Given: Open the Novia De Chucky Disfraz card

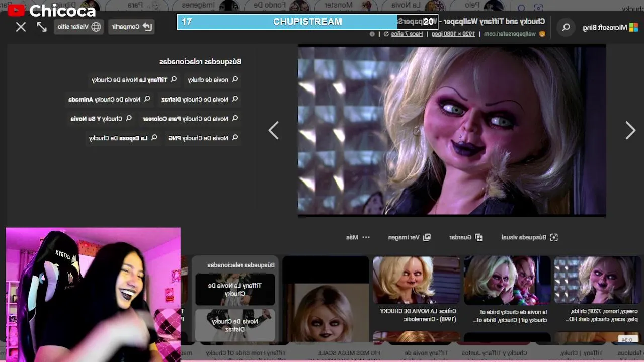Looking at the screenshot, I should point(235,325).
